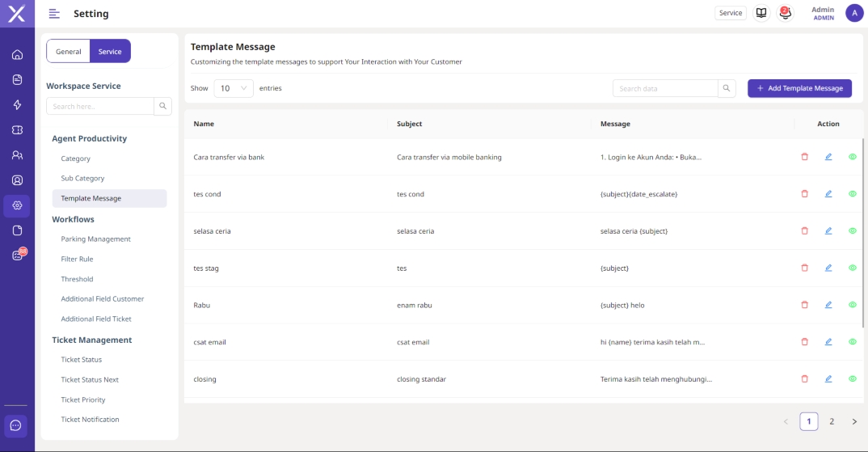Viewport: 868px width, 452px height.
Task: Open the entries-per-page dropdown showing 10
Action: pyautogui.click(x=234, y=88)
